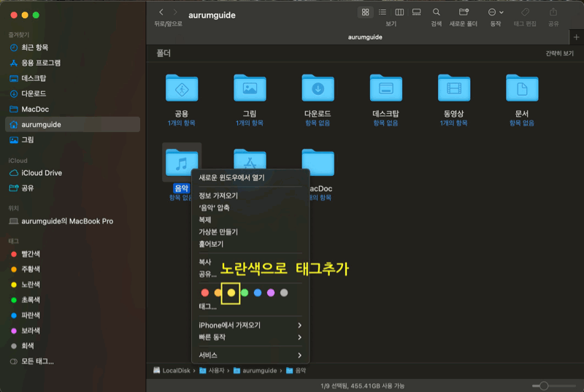Go forward with the forward arrow
584x392 pixels.
(175, 12)
